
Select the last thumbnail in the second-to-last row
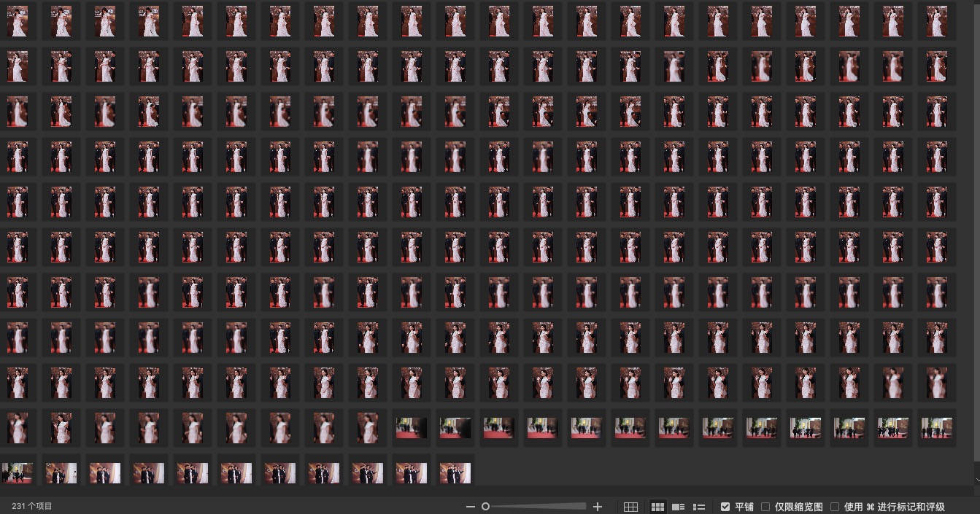937,428
